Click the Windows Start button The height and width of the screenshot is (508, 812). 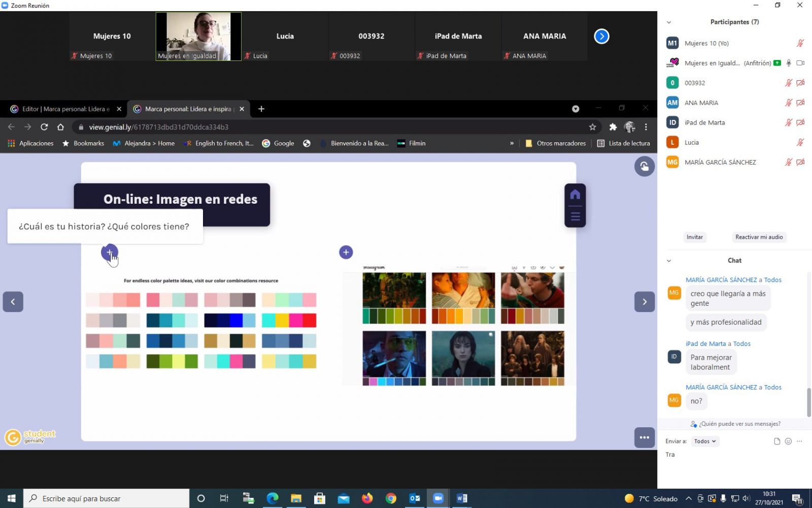tap(11, 498)
